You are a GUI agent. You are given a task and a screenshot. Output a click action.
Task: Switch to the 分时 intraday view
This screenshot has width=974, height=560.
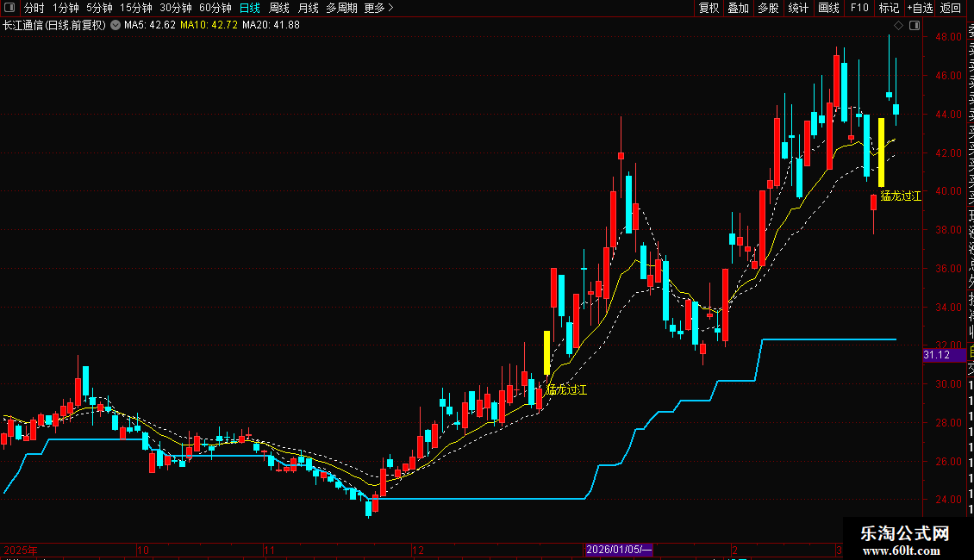[34, 8]
